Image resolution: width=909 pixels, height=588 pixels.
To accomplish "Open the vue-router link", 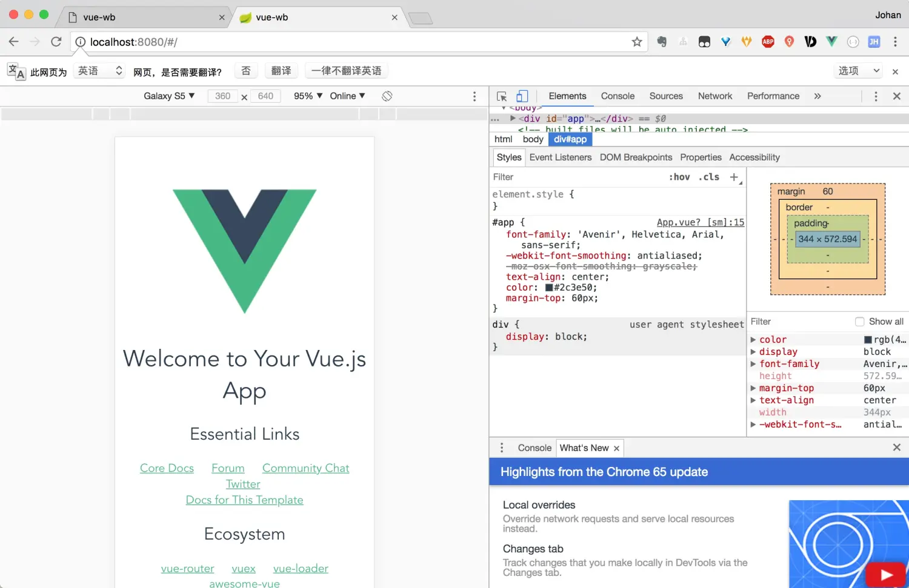I will pos(187,569).
